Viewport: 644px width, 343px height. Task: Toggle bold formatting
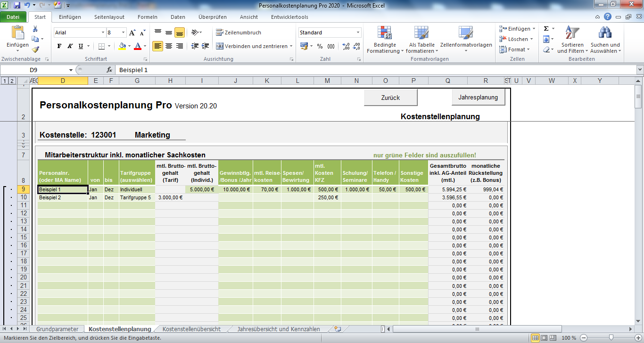point(59,46)
